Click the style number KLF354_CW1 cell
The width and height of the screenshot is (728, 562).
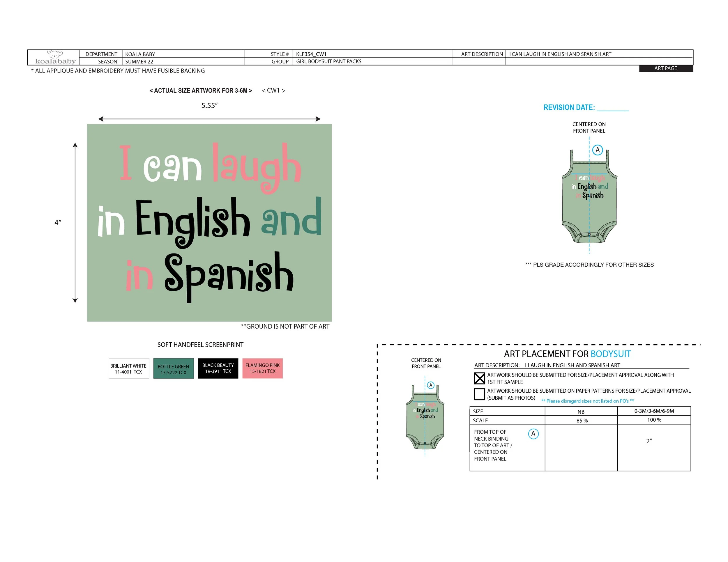[x=311, y=54]
